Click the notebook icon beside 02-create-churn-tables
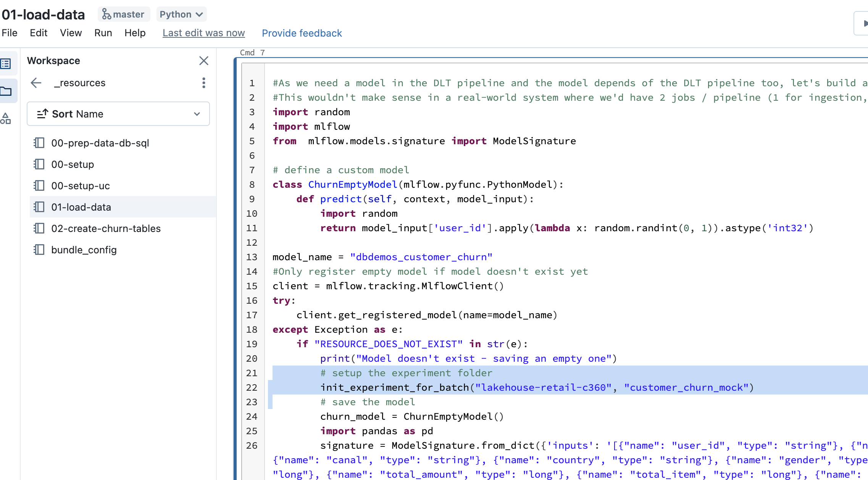Viewport: 868px width, 480px height. 39,229
